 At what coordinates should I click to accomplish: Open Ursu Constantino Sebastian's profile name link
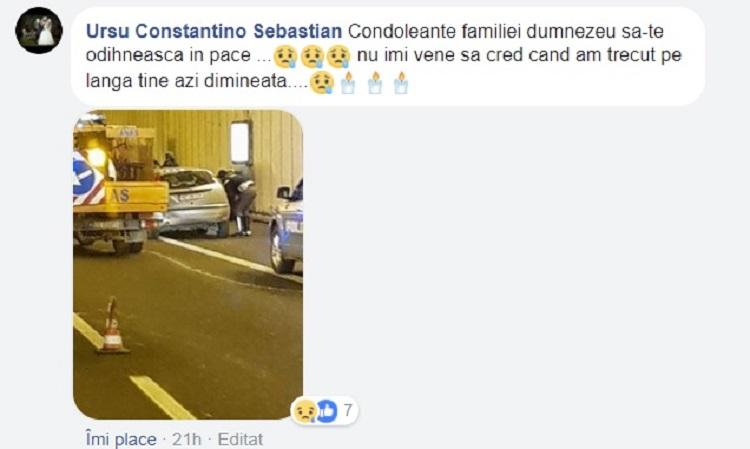(214, 32)
